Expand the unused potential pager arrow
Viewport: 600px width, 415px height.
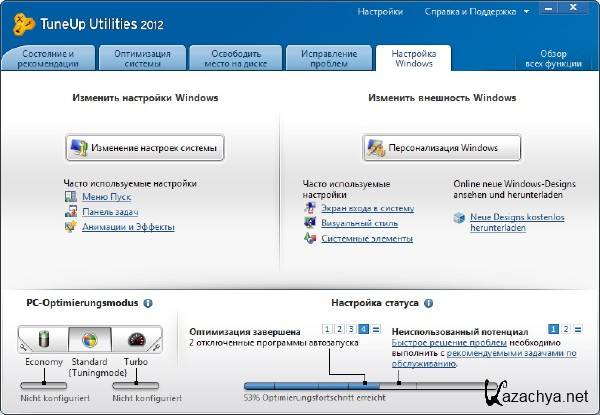[579, 329]
